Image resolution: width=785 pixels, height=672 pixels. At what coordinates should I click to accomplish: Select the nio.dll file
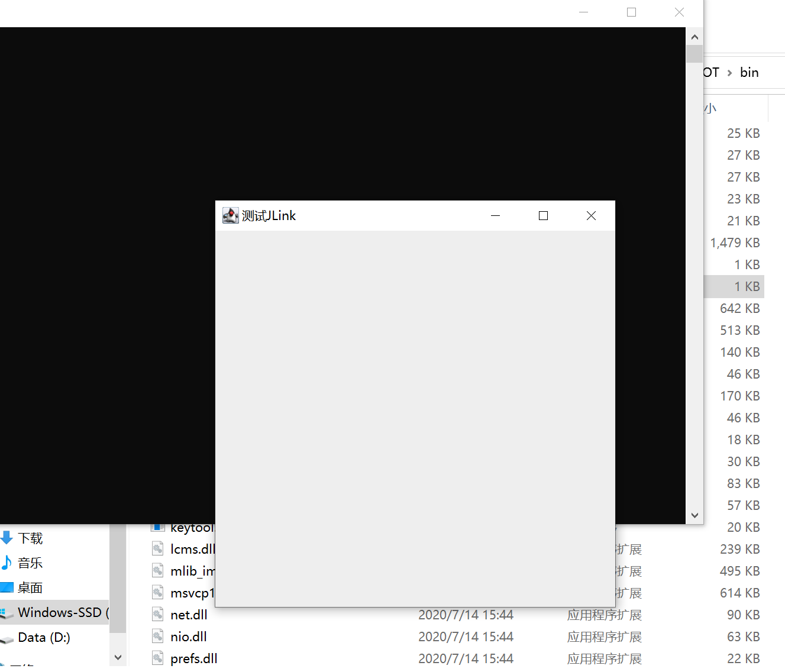[x=189, y=637]
